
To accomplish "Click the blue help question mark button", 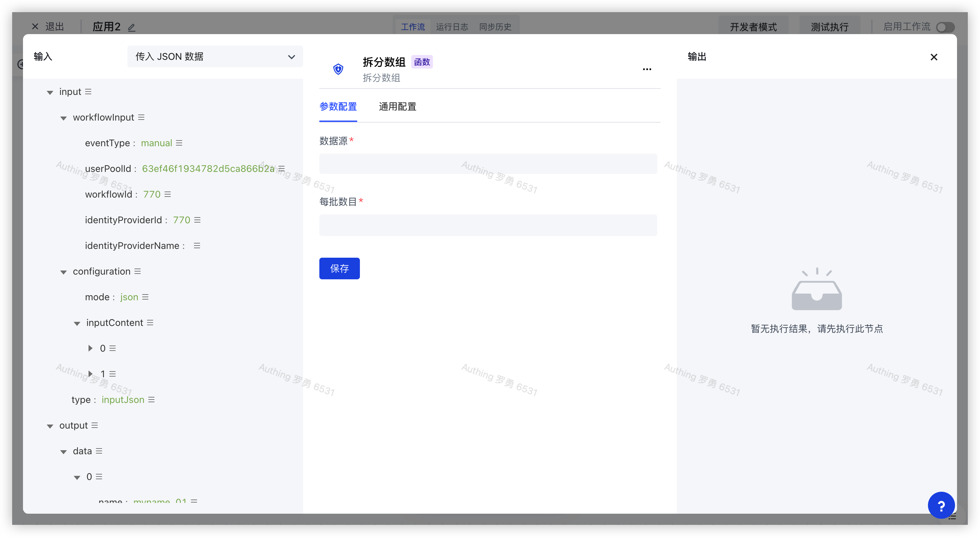I will click(941, 506).
